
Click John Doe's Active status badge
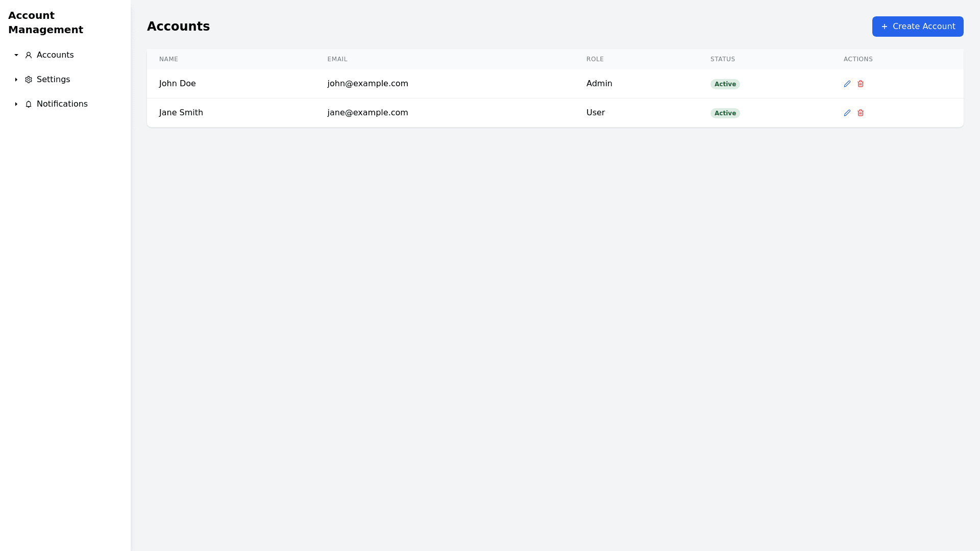[725, 84]
